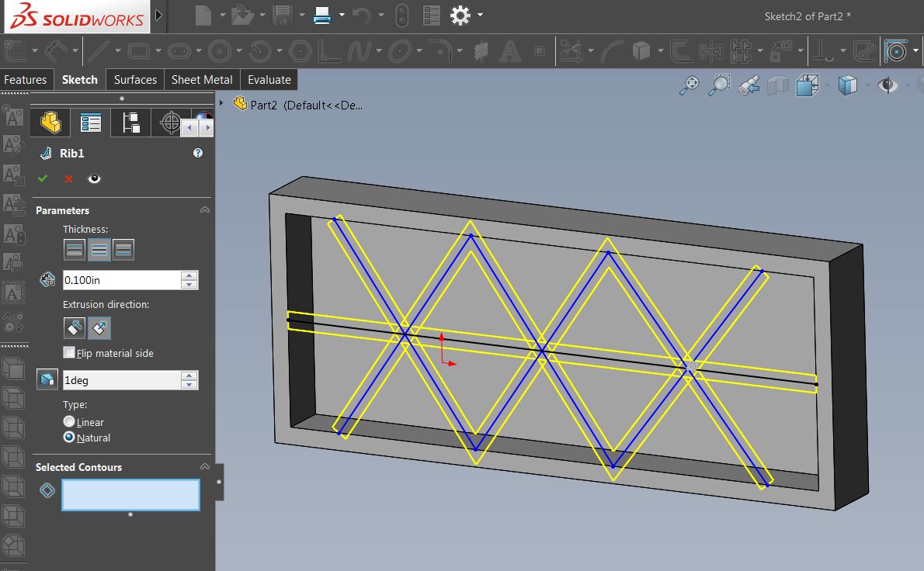Click the 1deg draft angle field
Viewport: 924px width, 571px height.
[x=121, y=380]
